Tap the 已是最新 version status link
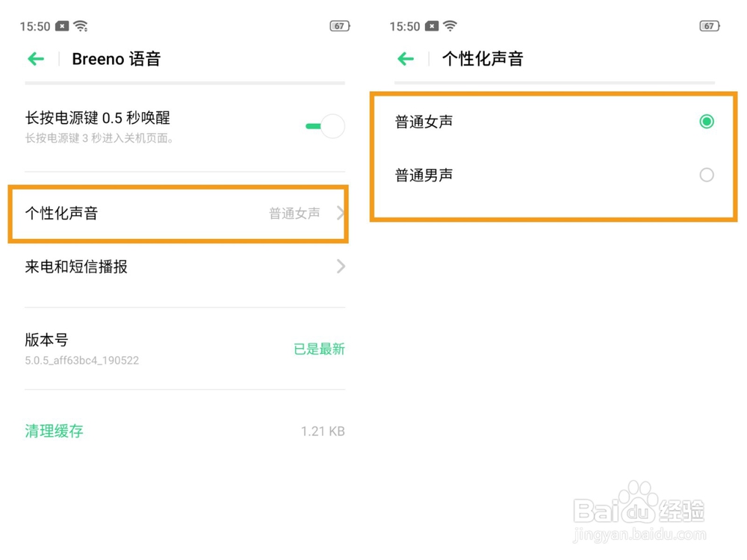The width and height of the screenshot is (747, 560). [319, 349]
